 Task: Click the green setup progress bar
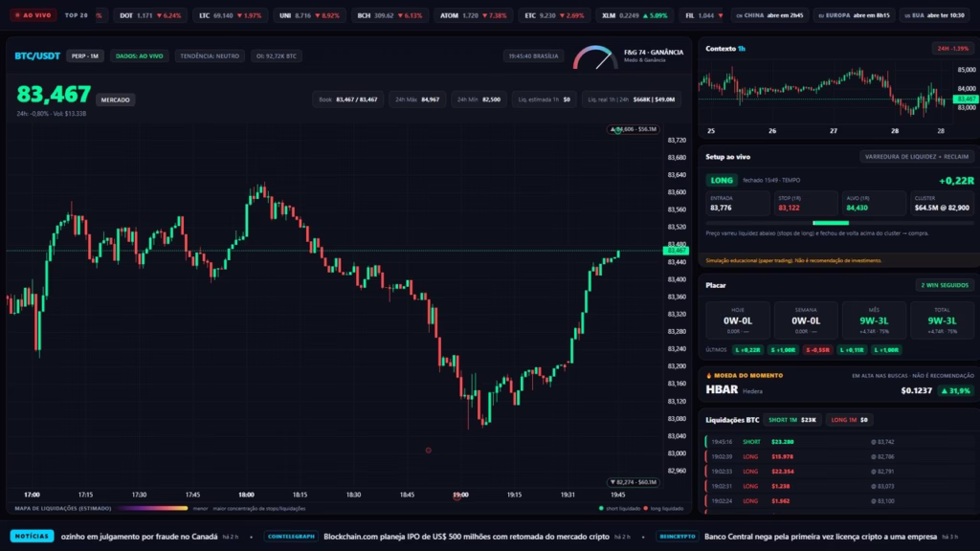click(x=831, y=222)
